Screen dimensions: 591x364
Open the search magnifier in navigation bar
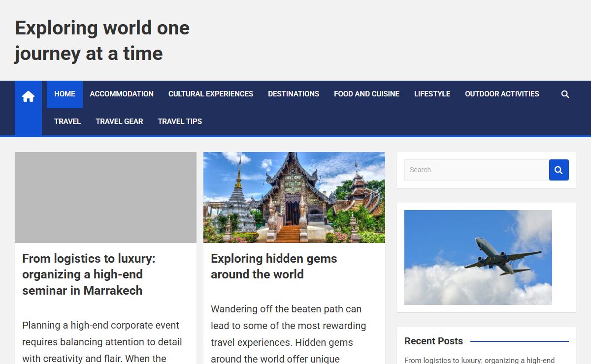[565, 94]
